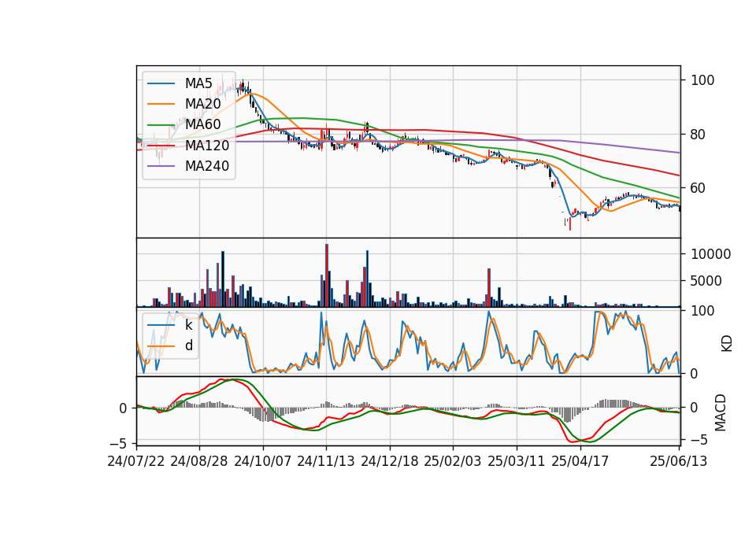The width and height of the screenshot is (756, 543).
Task: Click the MA5 legend label
Action: (x=198, y=83)
